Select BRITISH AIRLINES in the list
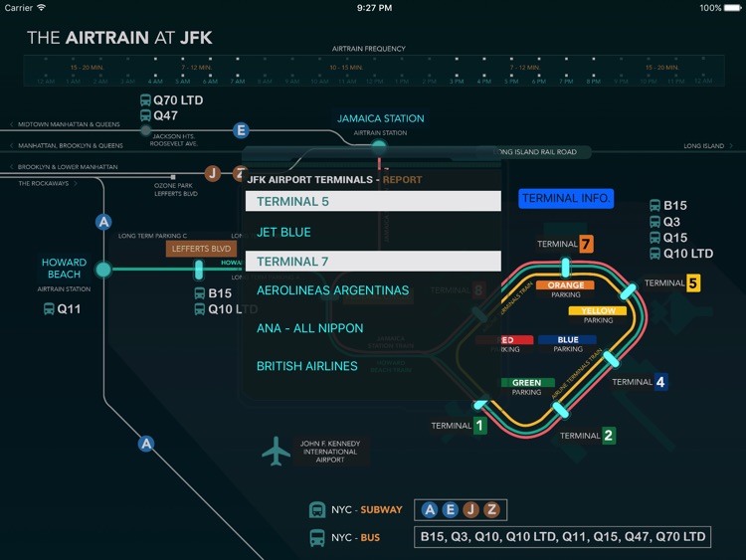The image size is (746, 560). point(307,366)
